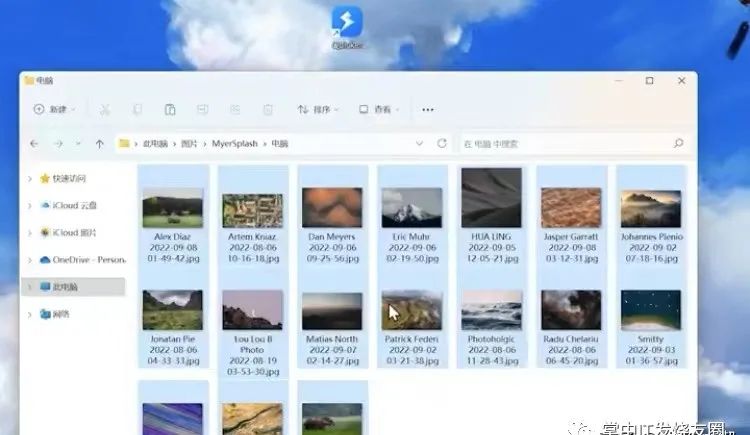Open the New item dropdown
The width and height of the screenshot is (750, 435).
pyautogui.click(x=55, y=110)
